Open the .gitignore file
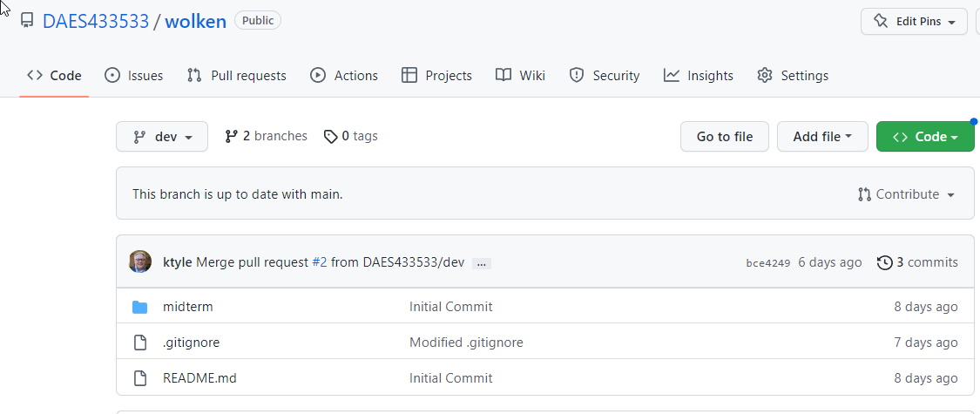Viewport: 980px width, 414px height. [x=192, y=342]
